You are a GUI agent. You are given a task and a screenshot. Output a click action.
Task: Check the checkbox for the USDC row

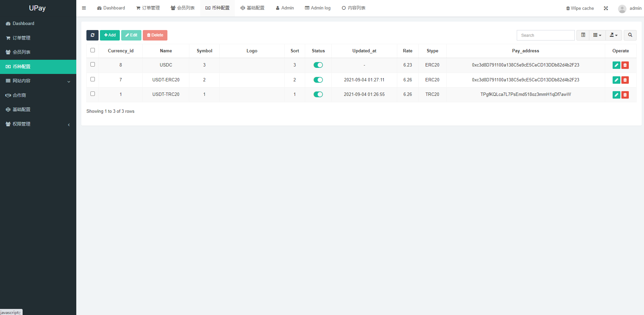(93, 64)
